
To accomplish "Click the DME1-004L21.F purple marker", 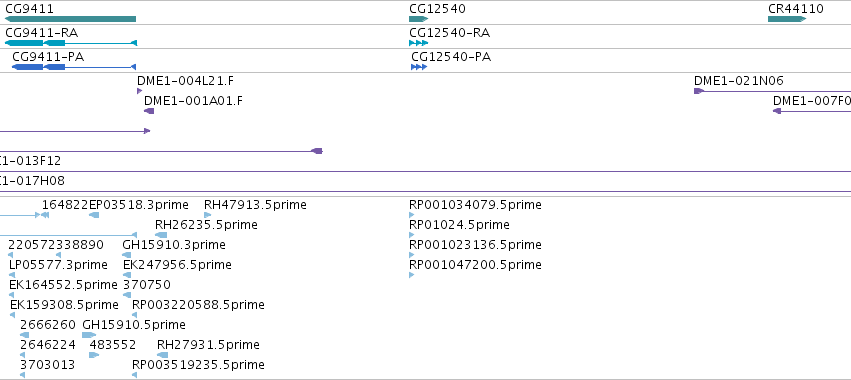I will tap(139, 91).
